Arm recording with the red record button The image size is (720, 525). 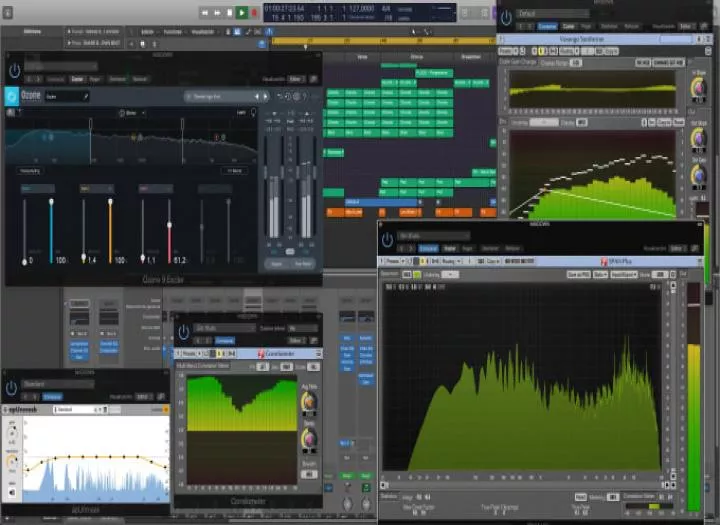253,12
